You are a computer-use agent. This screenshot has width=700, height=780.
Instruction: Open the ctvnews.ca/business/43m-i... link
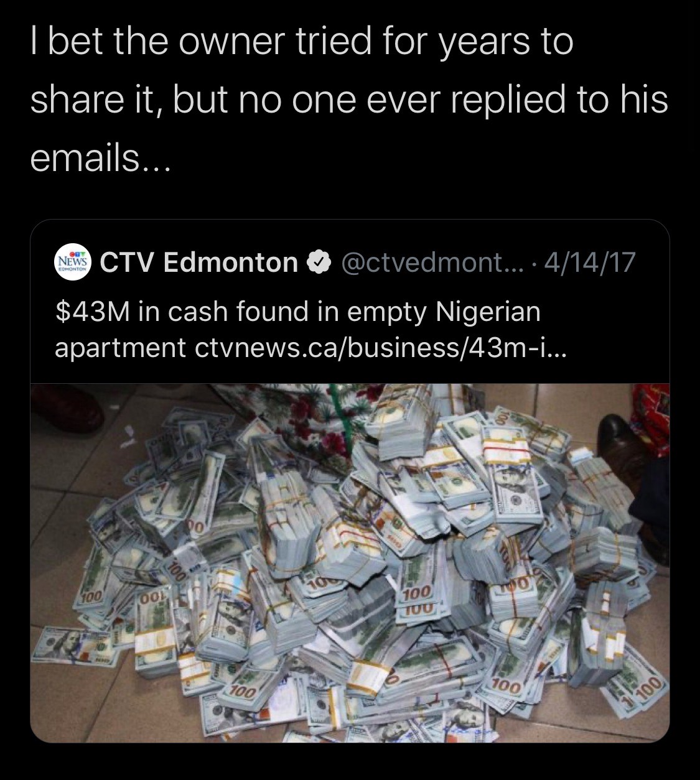point(380,348)
